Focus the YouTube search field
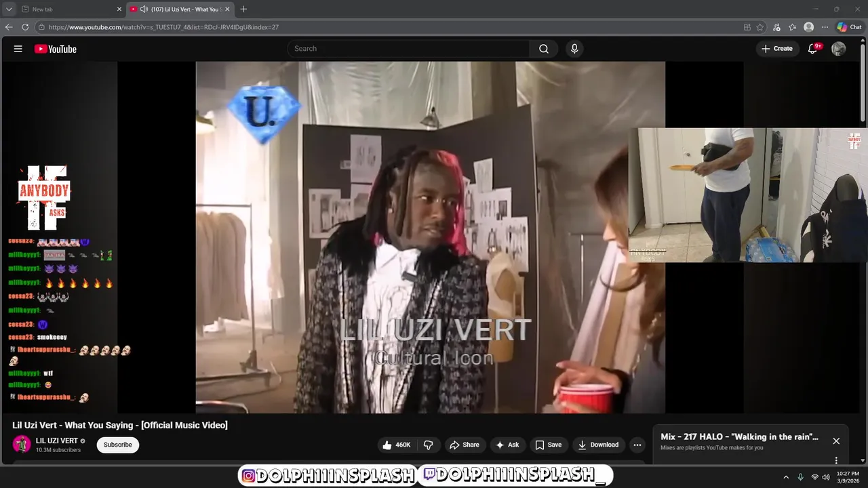Screen dimensions: 868x488 click(x=408, y=49)
